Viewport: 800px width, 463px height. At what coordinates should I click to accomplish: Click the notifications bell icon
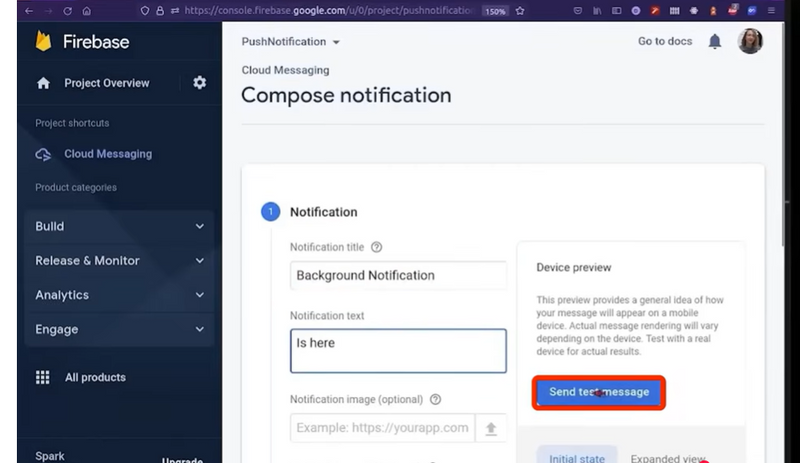click(714, 42)
